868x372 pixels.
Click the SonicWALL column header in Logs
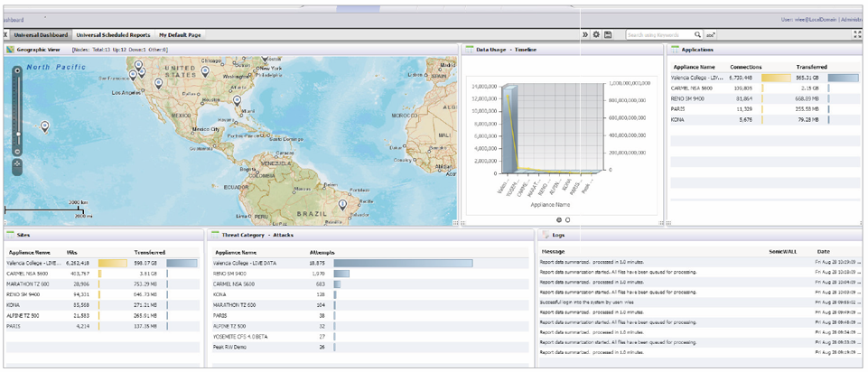(783, 252)
